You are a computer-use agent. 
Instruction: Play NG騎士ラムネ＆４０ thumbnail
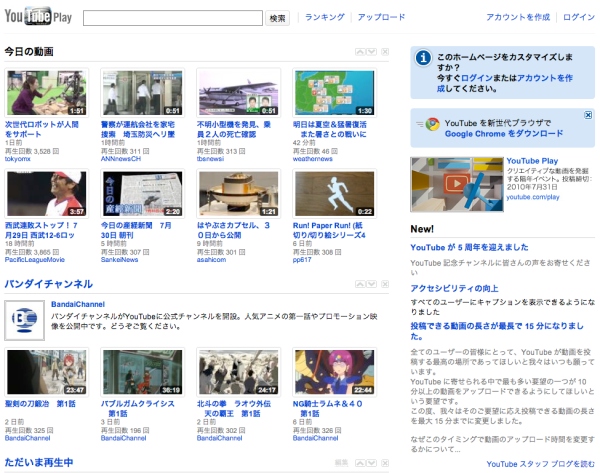click(x=334, y=372)
